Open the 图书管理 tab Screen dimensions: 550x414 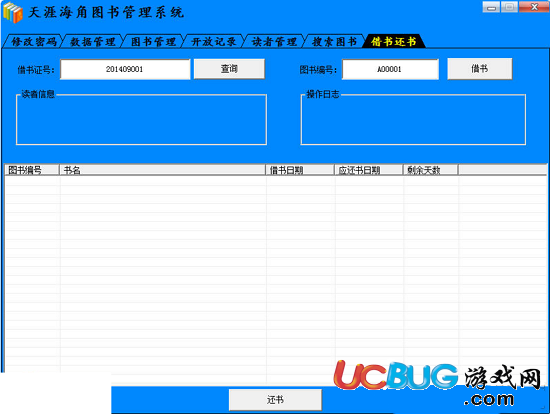(x=153, y=41)
